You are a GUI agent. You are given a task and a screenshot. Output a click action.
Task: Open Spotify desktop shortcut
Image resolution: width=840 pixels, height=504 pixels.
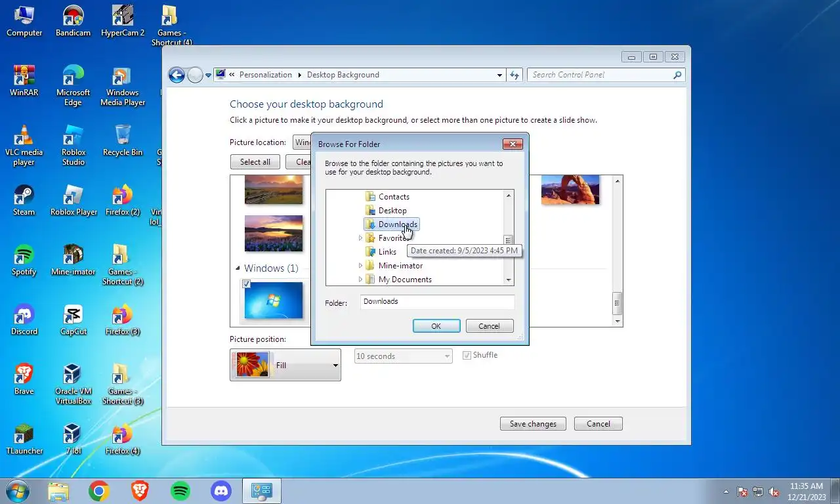[x=24, y=260]
